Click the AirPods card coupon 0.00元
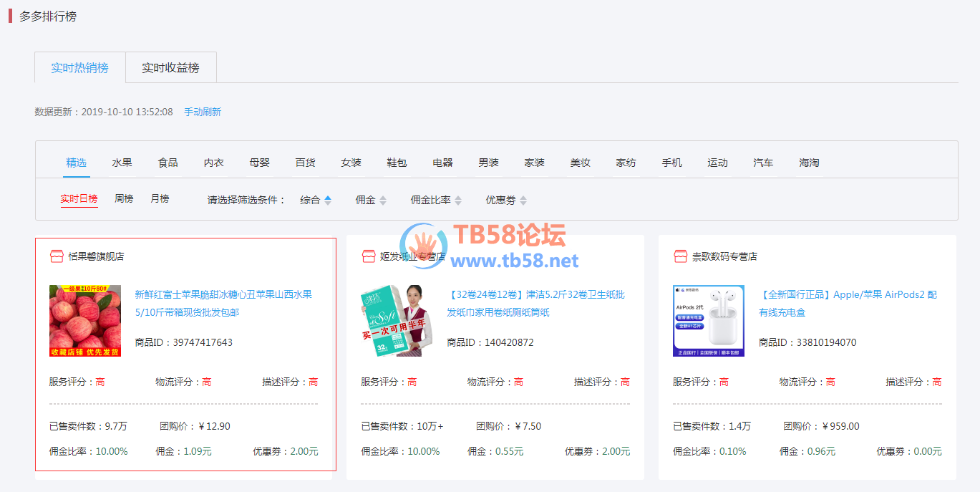This screenshot has width=980, height=492. [928, 452]
